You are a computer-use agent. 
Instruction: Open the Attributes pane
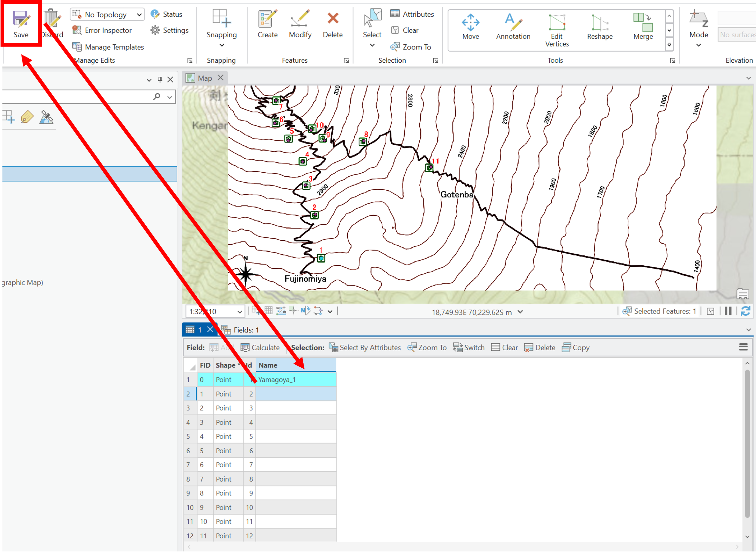pos(412,14)
